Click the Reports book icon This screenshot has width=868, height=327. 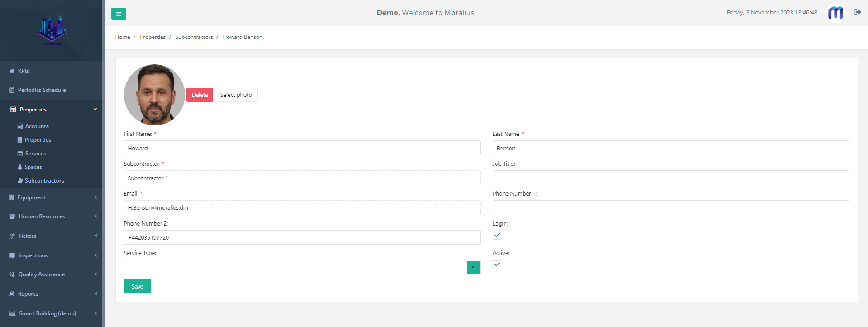tap(12, 294)
